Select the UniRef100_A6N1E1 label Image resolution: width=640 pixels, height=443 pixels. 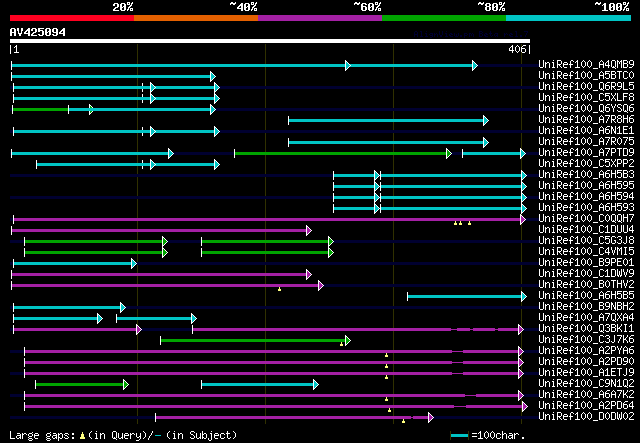pos(586,130)
